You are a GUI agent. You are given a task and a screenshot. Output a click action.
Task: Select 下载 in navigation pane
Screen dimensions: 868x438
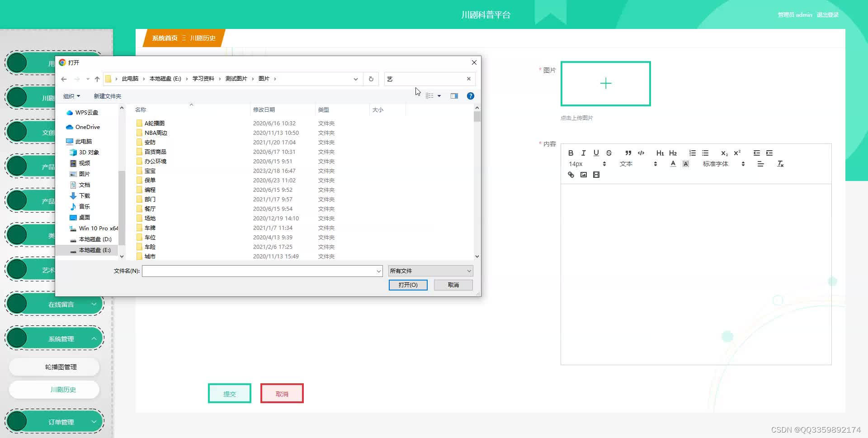[x=84, y=195]
